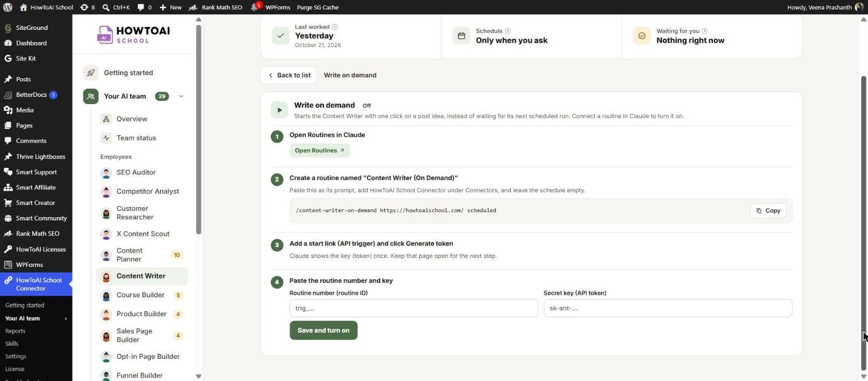This screenshot has width=868, height=381.
Task: Open HowToAI School Connector menu
Action: 36,284
